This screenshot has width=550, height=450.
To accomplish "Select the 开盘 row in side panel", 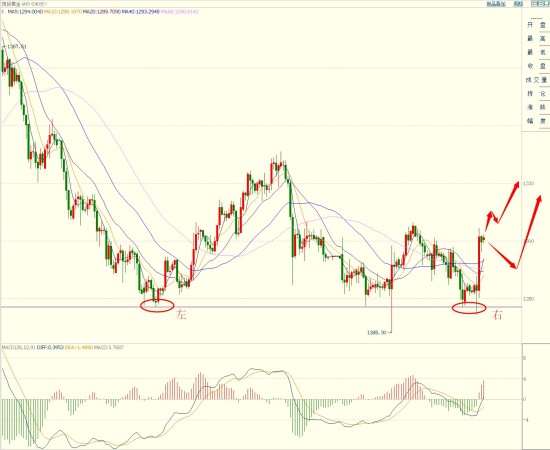I will click(536, 25).
